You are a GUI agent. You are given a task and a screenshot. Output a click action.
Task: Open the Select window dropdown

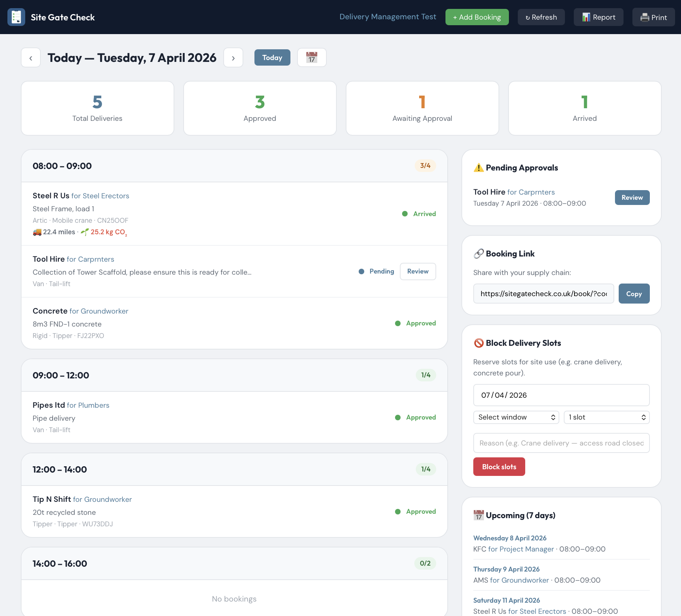[x=516, y=417]
